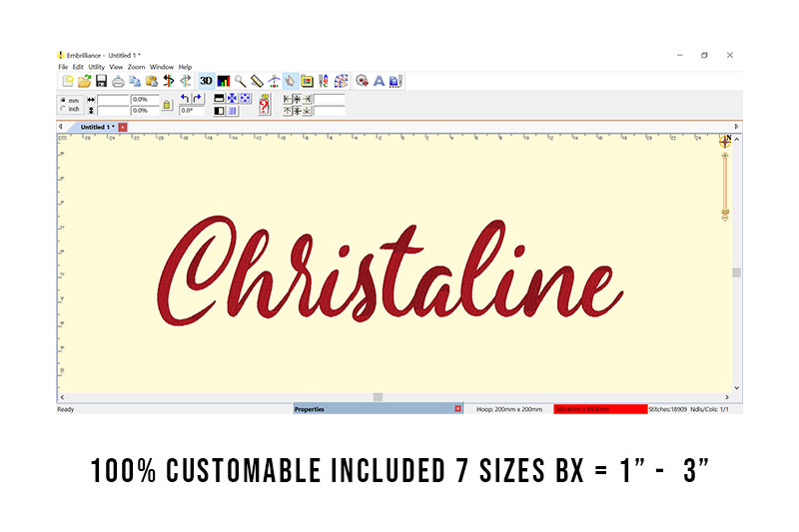Screen dimensions: 799x532
Task: Open the File menu
Action: point(63,67)
